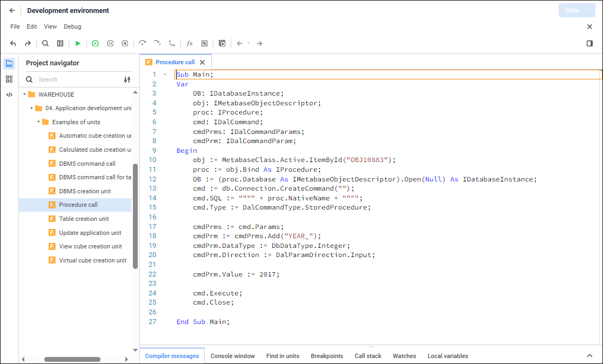Toggle the right side panel icon
This screenshot has height=364, width=603.
click(589, 43)
